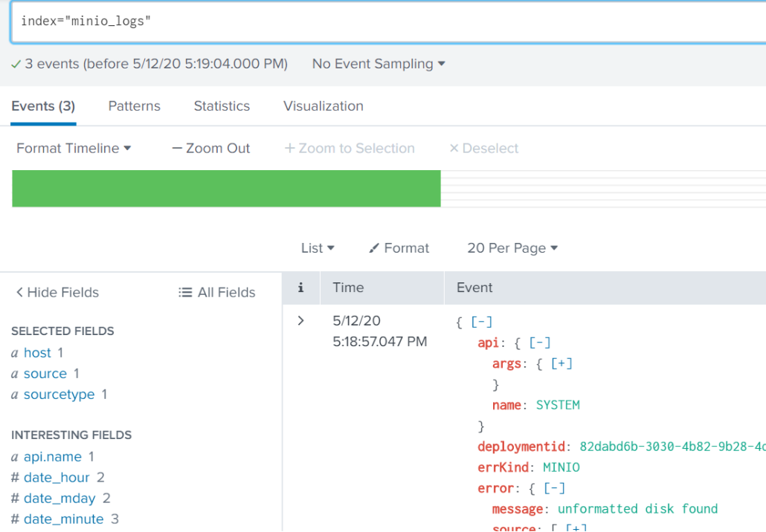766x532 pixels.
Task: Open the All Fields list
Action: pyautogui.click(x=217, y=293)
